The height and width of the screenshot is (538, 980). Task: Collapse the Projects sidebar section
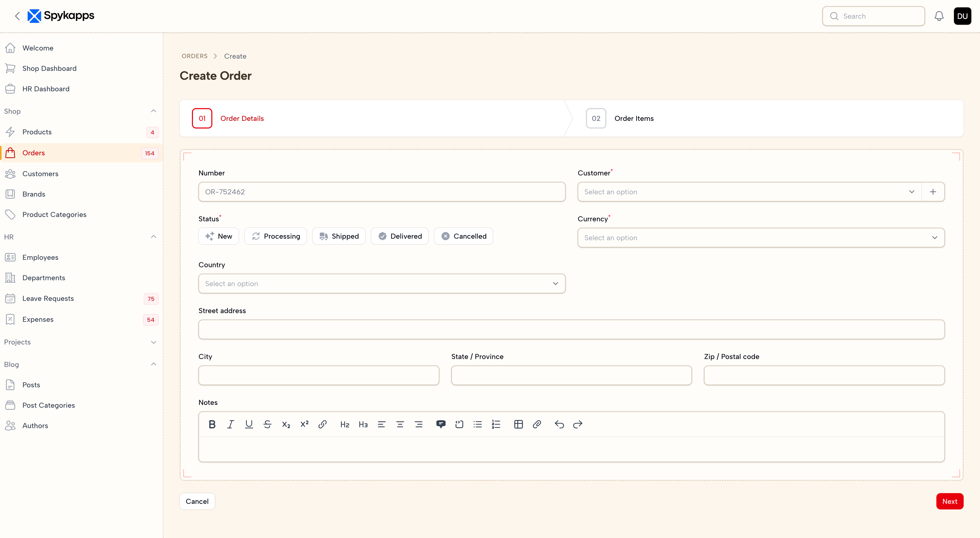coord(153,342)
